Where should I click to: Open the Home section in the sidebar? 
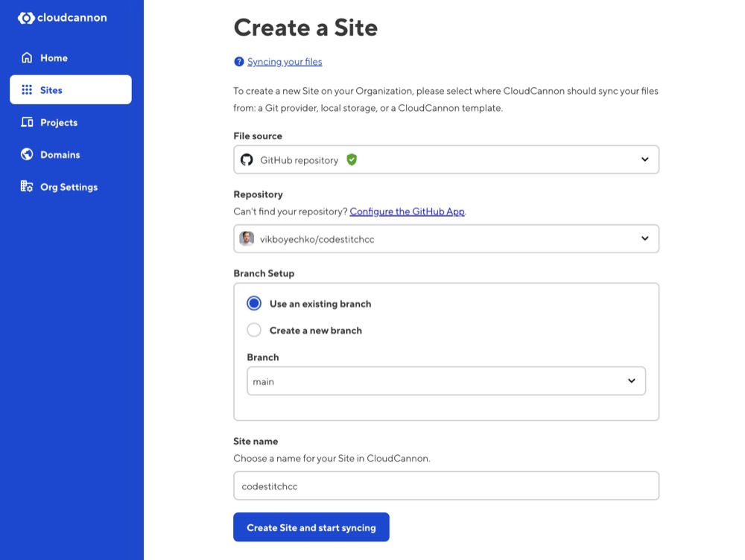point(54,57)
